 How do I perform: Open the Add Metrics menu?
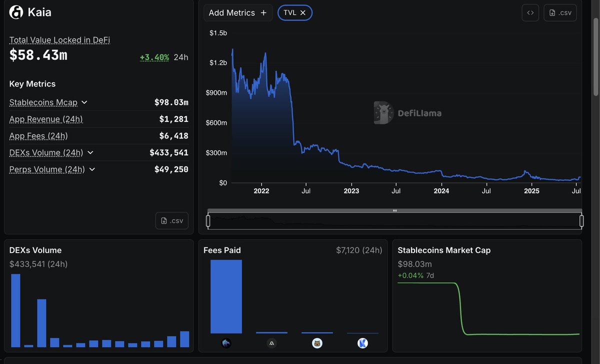238,13
